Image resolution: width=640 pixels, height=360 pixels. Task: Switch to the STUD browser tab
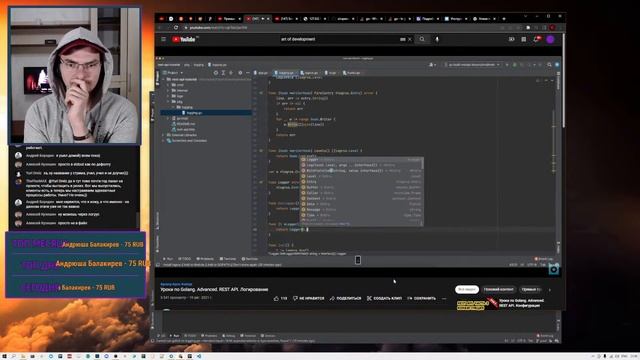(x=315, y=19)
